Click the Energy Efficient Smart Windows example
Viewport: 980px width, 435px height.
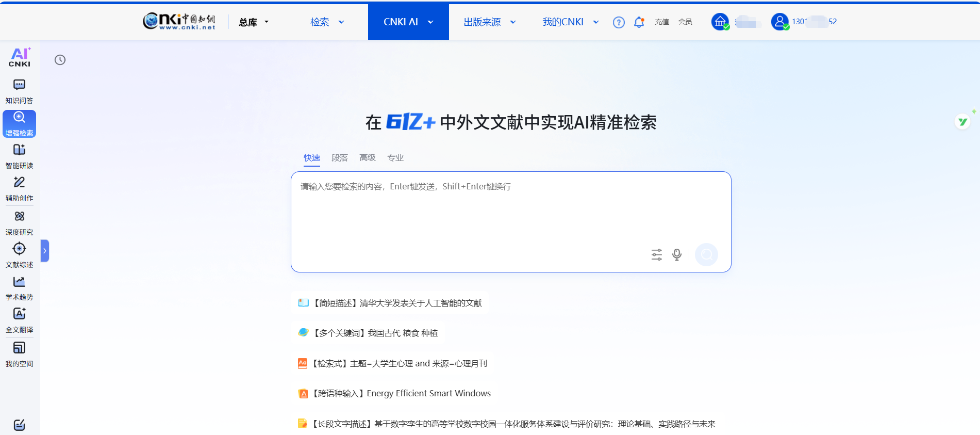pyautogui.click(x=402, y=394)
